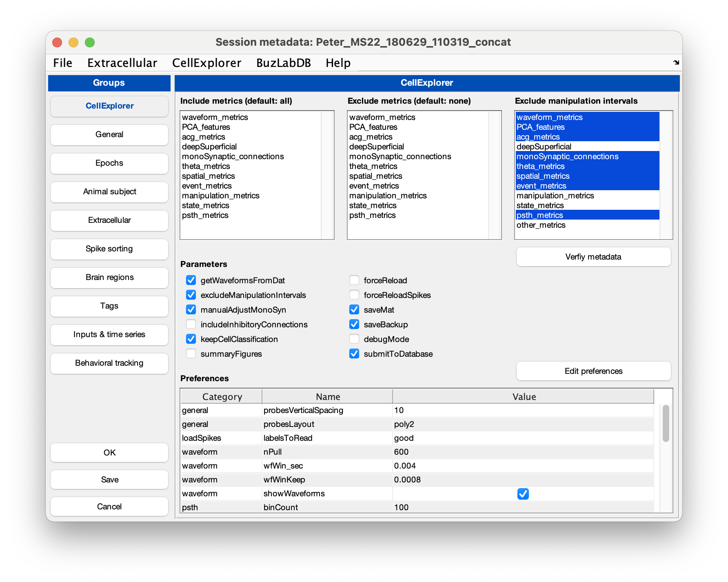Open the Brain regions group
The height and width of the screenshot is (582, 728).
(x=109, y=278)
